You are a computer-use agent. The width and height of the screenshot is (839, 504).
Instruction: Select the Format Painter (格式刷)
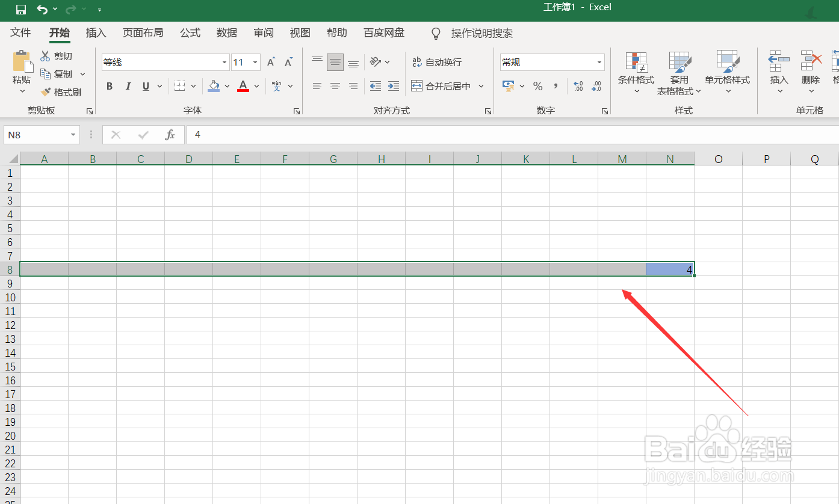pyautogui.click(x=60, y=92)
